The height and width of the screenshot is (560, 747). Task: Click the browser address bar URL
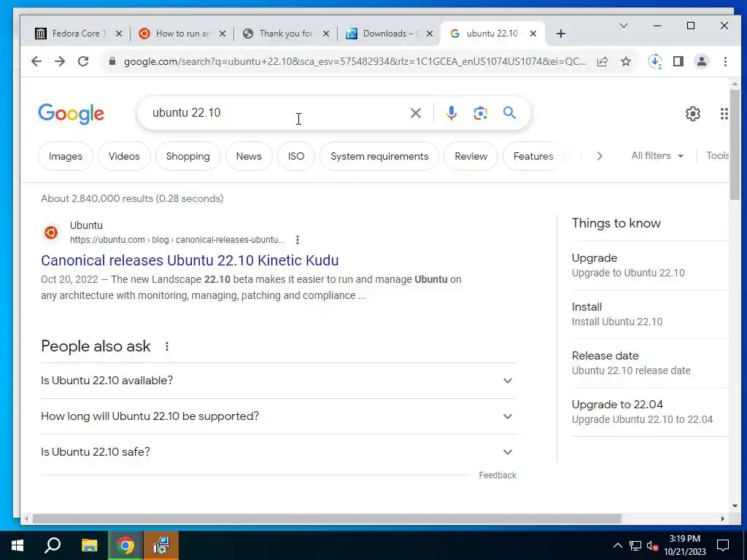click(355, 61)
